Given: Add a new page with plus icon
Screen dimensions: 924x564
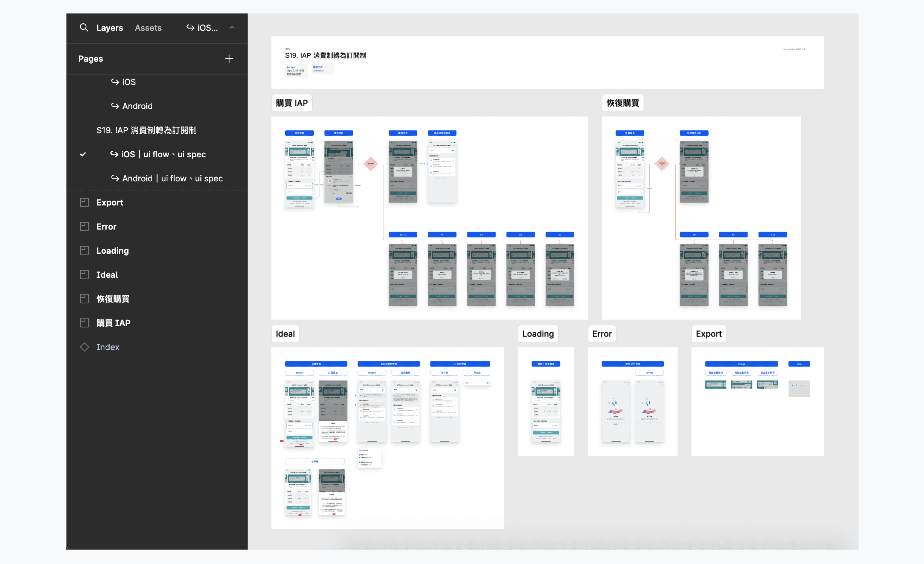Looking at the screenshot, I should tap(229, 59).
